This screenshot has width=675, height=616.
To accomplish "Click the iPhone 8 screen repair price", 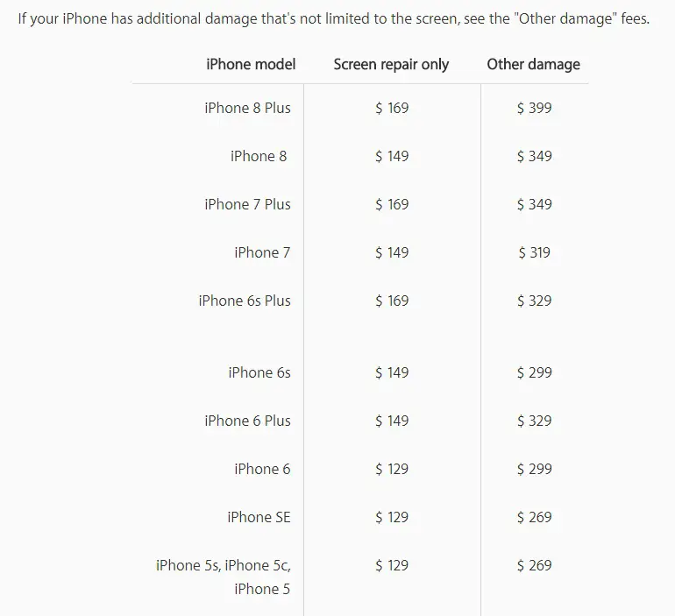I will pos(392,156).
